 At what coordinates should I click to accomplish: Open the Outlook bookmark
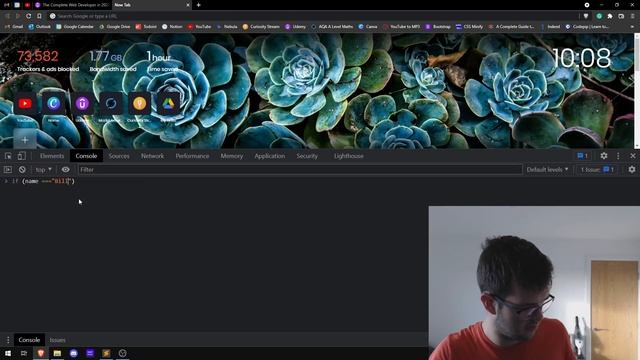coord(39,27)
